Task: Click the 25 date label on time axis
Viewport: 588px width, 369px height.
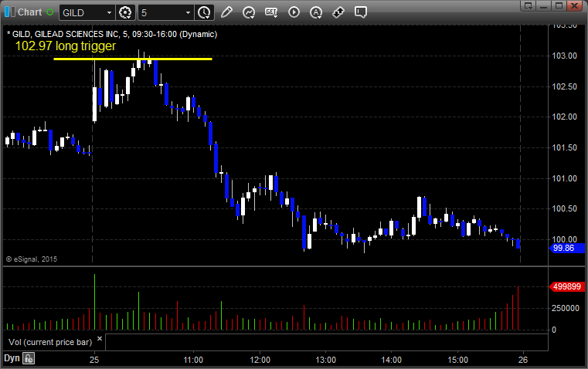Action: [x=94, y=360]
